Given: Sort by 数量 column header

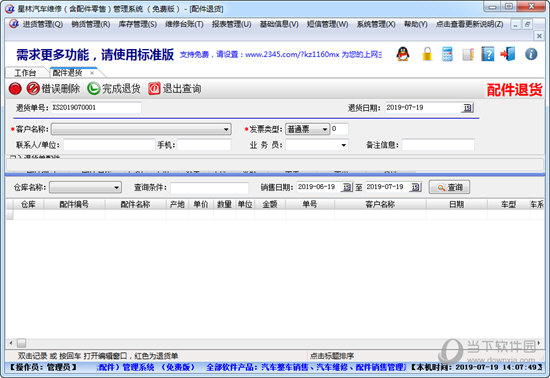Looking at the screenshot, I should (224, 204).
